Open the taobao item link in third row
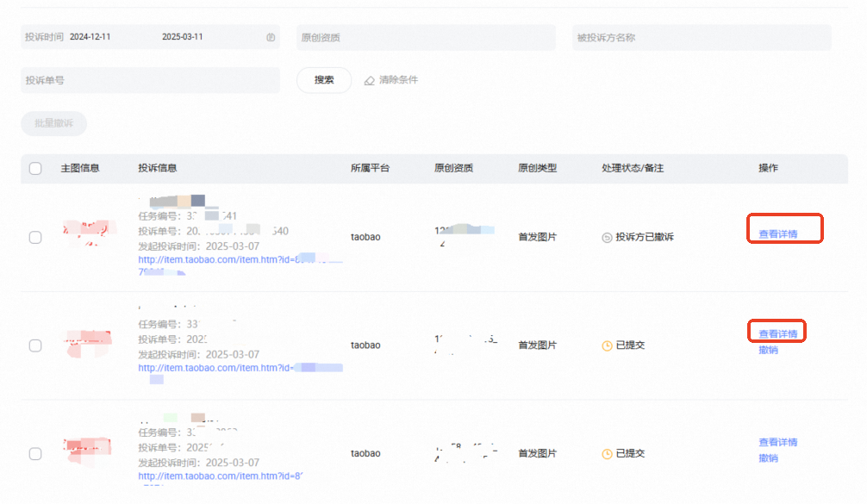Viewport: 867px width, 504px height. pos(220,476)
